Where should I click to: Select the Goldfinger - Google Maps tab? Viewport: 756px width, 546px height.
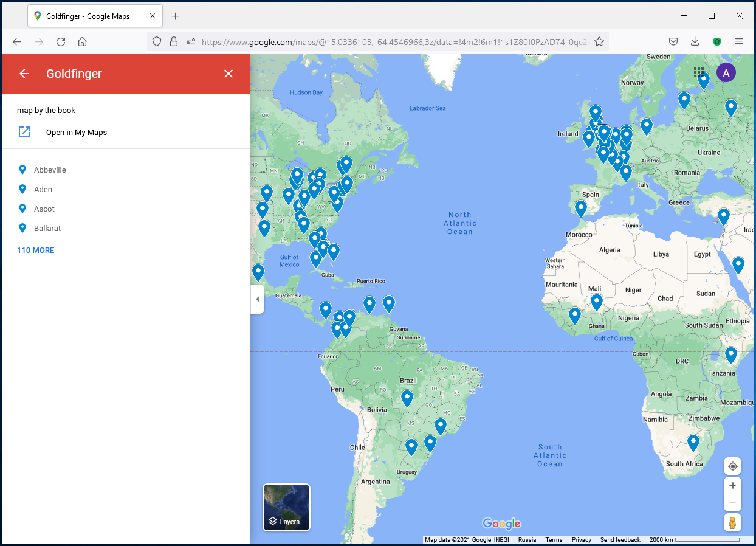click(95, 16)
